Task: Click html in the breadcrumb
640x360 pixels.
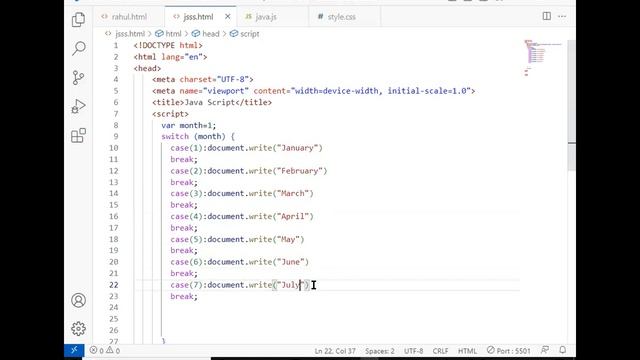Action: coord(173,34)
